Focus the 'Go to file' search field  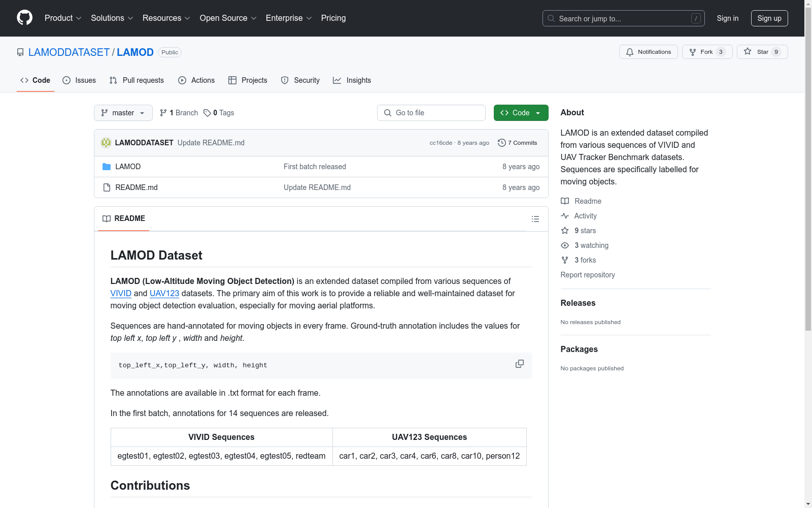(x=431, y=113)
